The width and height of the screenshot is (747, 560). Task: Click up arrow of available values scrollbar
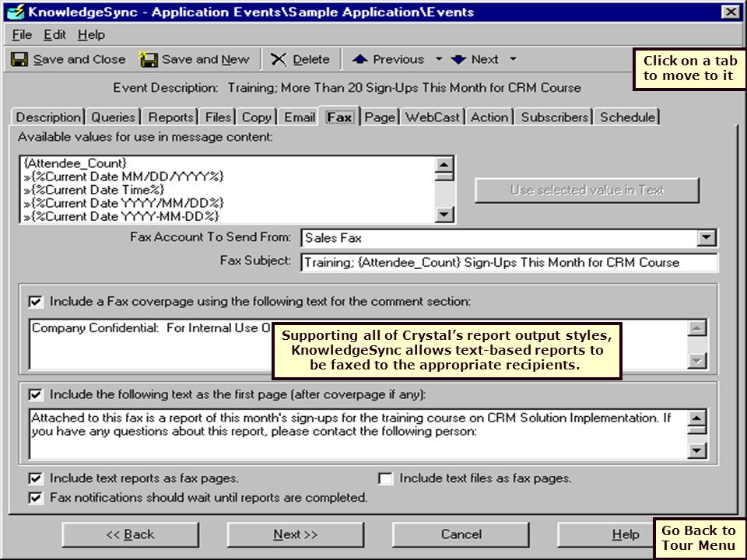(444, 165)
